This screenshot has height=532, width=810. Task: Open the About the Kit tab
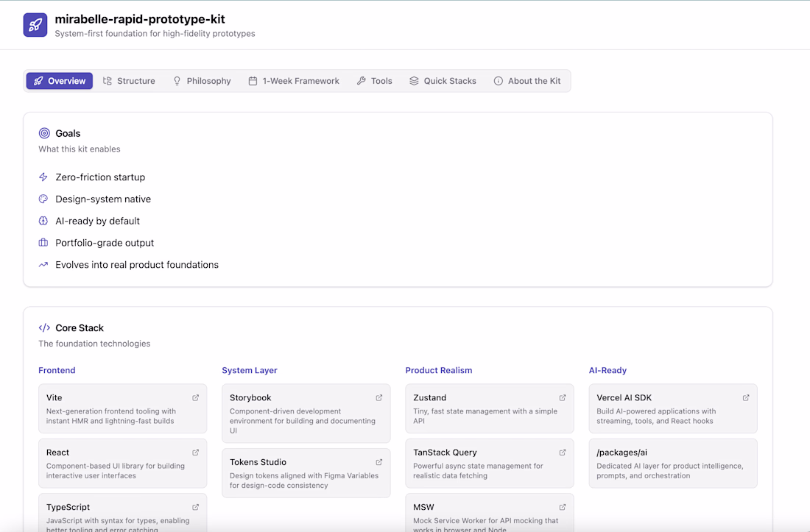tap(527, 81)
